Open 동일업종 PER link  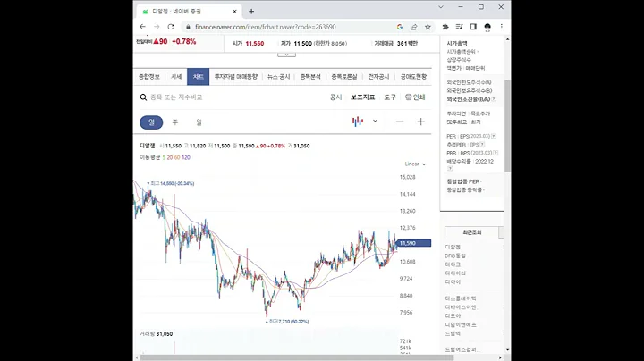[463, 181]
